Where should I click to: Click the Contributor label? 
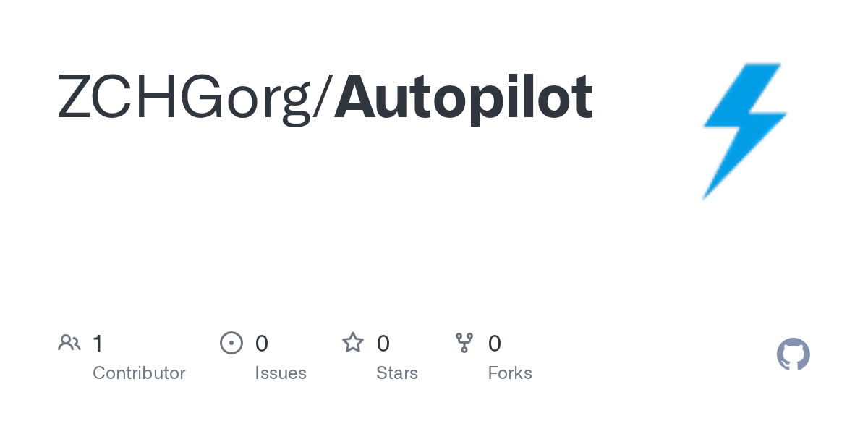[x=139, y=373]
